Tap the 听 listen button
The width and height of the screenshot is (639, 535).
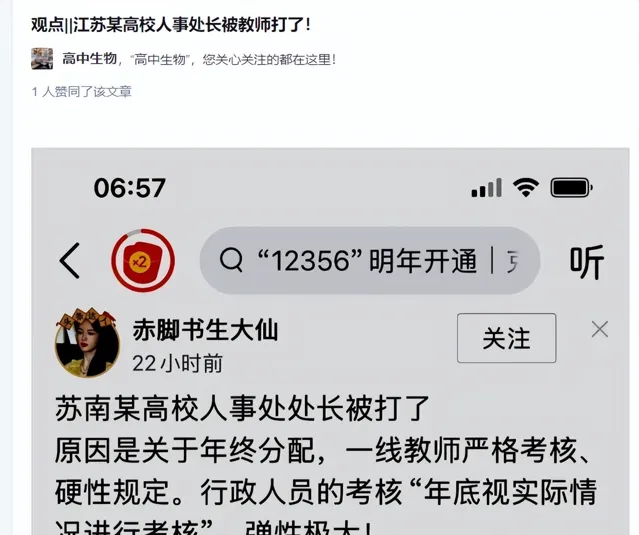tap(586, 262)
